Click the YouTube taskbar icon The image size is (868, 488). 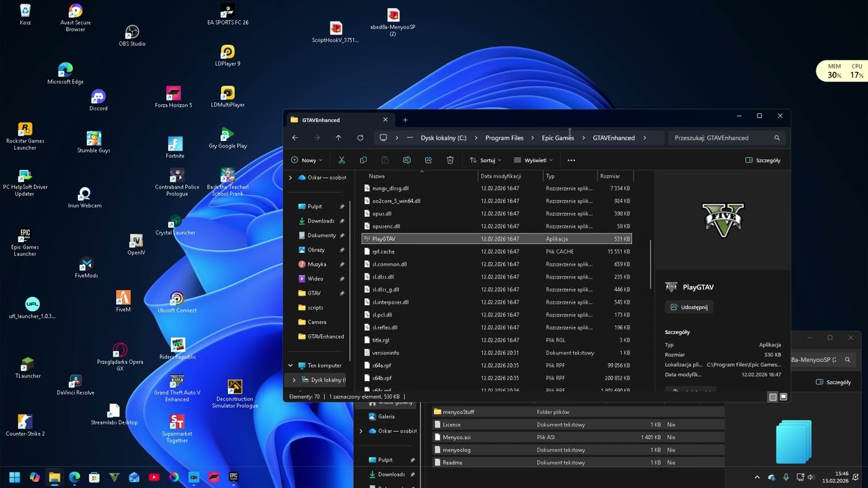click(x=154, y=477)
